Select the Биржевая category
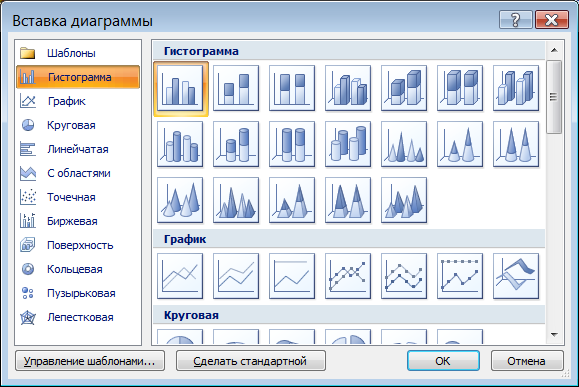The image size is (579, 387). coord(78,221)
